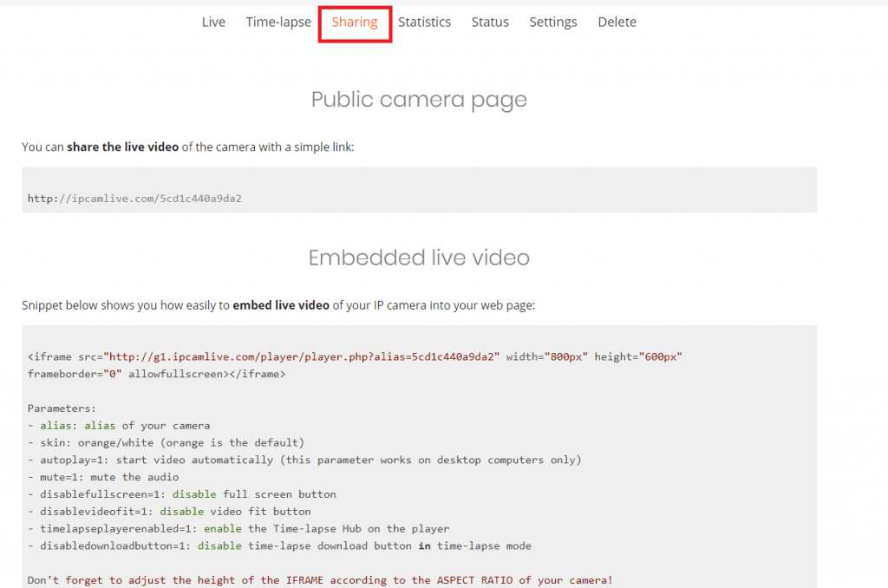
Task: Go to the Settings tab
Action: [x=552, y=22]
